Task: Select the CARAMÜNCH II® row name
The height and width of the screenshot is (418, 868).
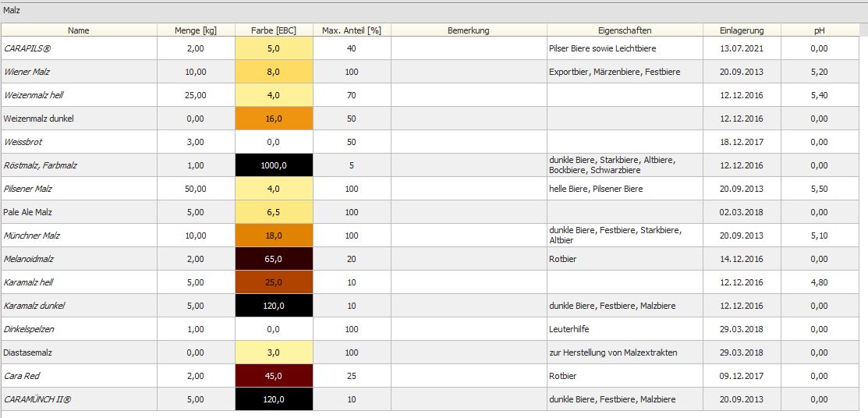Action: coord(79,399)
